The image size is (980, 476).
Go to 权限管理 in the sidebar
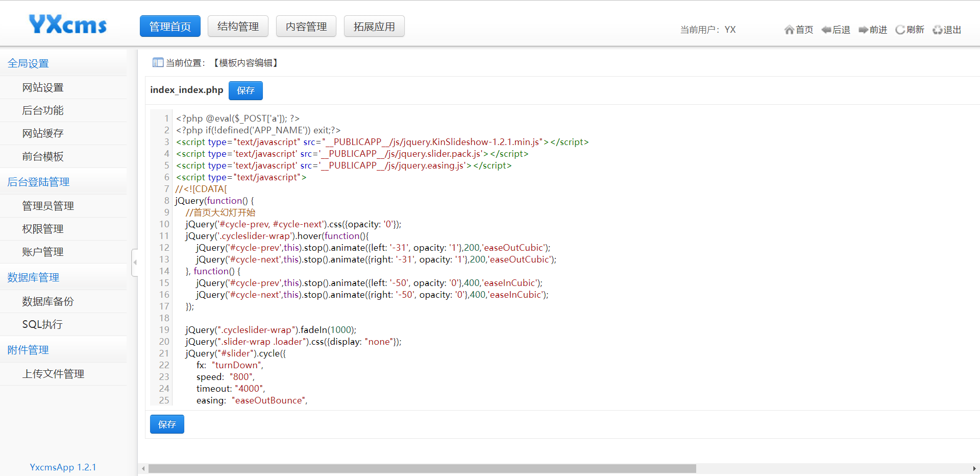[x=63, y=229]
